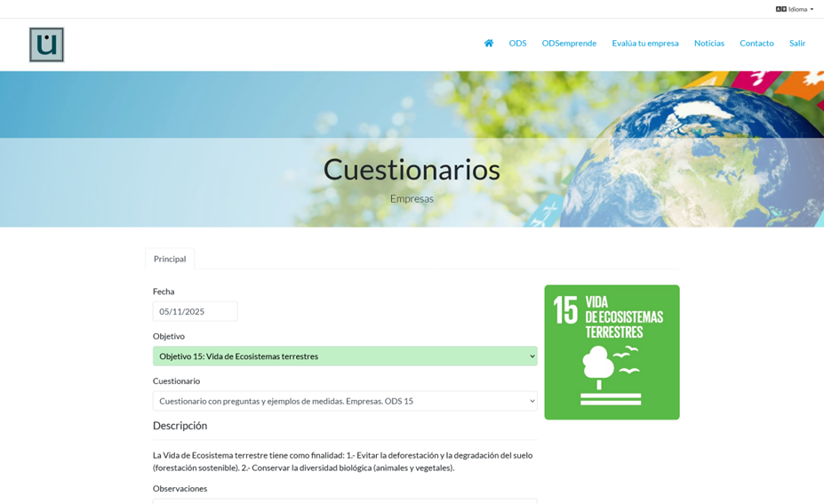The height and width of the screenshot is (504, 824).
Task: Navigate to the Noticias section
Action: click(x=708, y=44)
